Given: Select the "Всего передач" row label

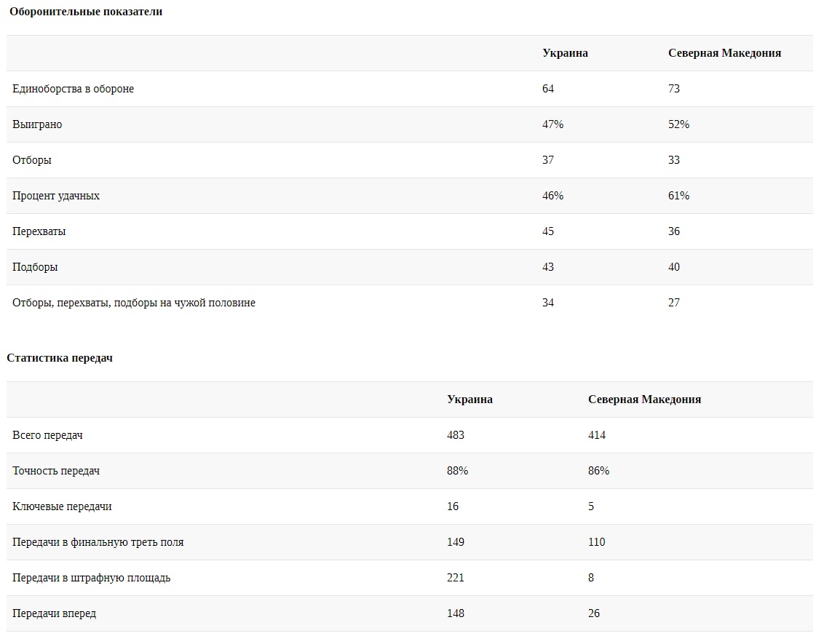Looking at the screenshot, I should 47,435.
